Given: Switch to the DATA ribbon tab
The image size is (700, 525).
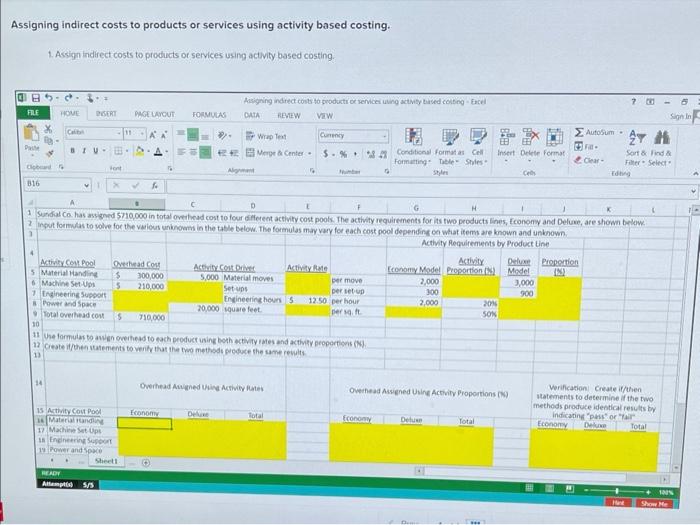Looking at the screenshot, I should click(x=252, y=115).
